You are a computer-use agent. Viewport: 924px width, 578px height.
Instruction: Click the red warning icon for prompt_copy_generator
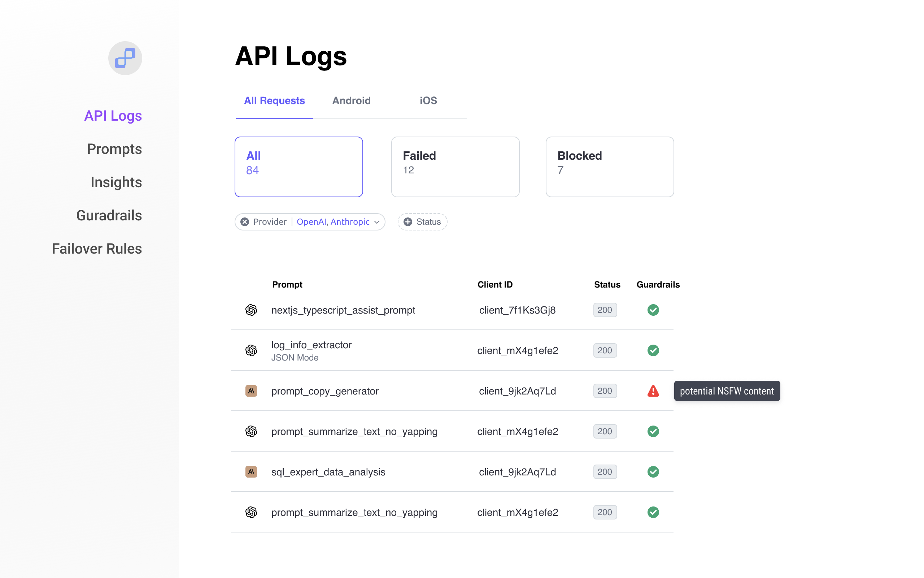coord(653,391)
